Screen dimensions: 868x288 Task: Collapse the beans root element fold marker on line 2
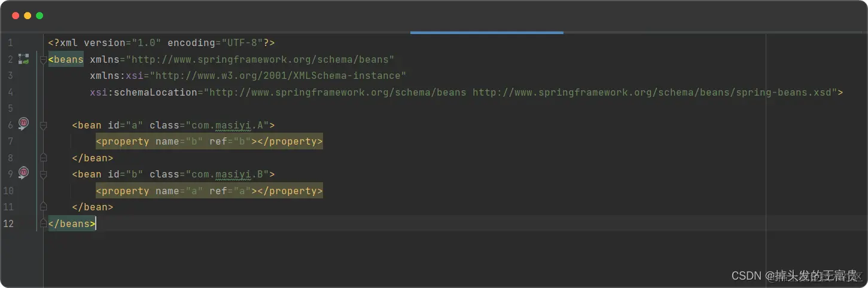coord(43,60)
